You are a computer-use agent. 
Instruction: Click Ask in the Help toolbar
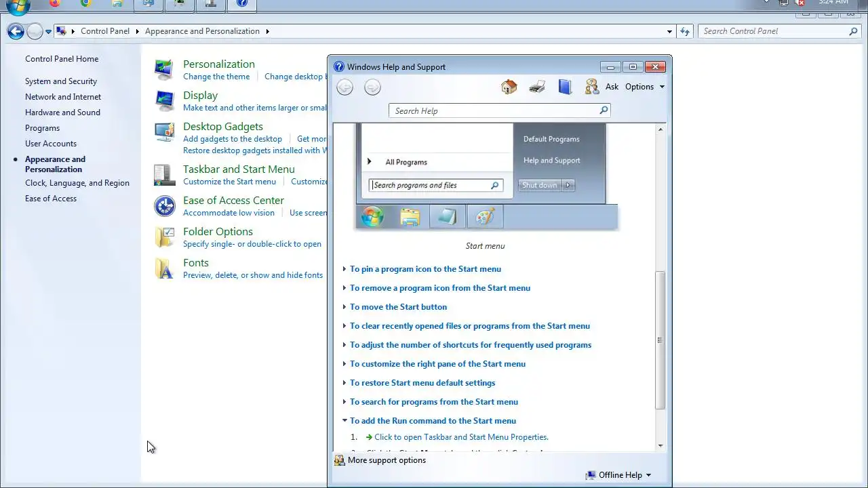[x=612, y=87]
